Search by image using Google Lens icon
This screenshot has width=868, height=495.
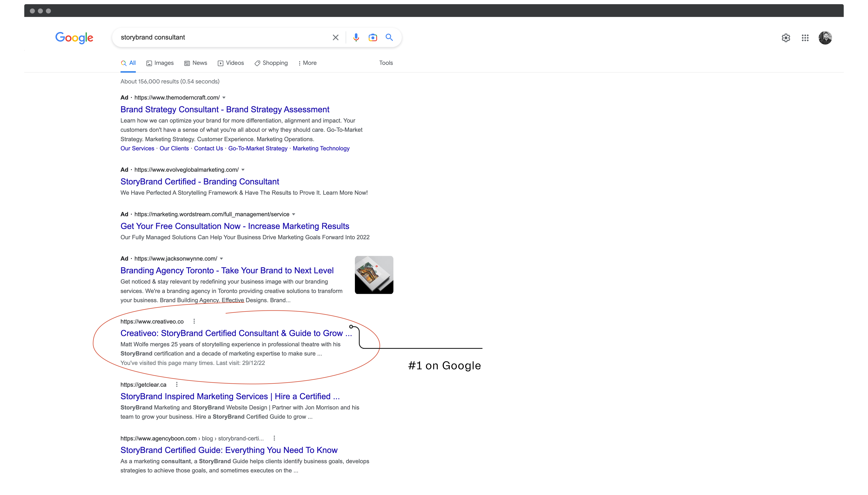click(373, 37)
